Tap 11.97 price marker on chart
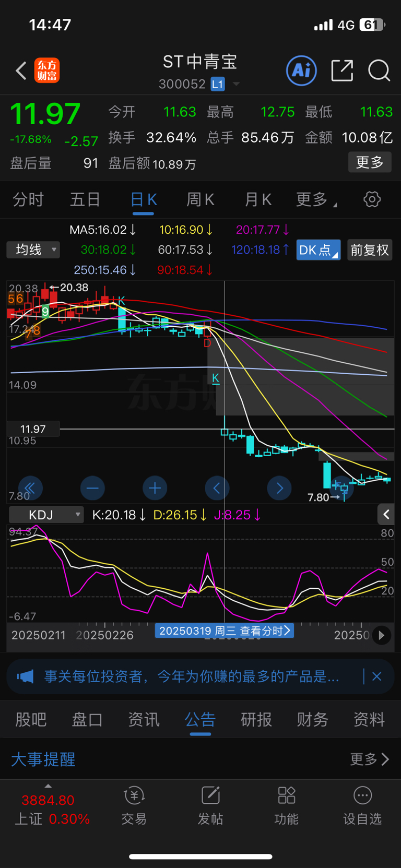This screenshot has width=401, height=868. [33, 429]
